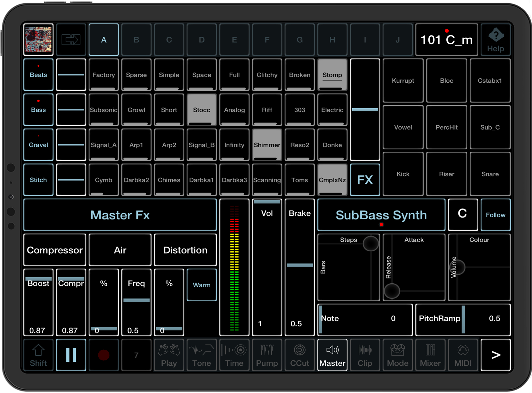Viewport: 532px width, 393px height.
Task: Click the forward arrow next to the project thumbnail
Action: coord(71,40)
